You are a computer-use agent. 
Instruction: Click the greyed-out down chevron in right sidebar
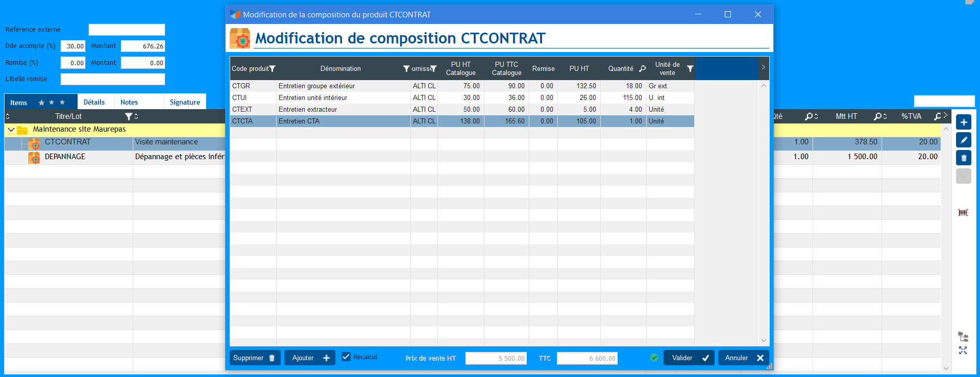coord(963,176)
